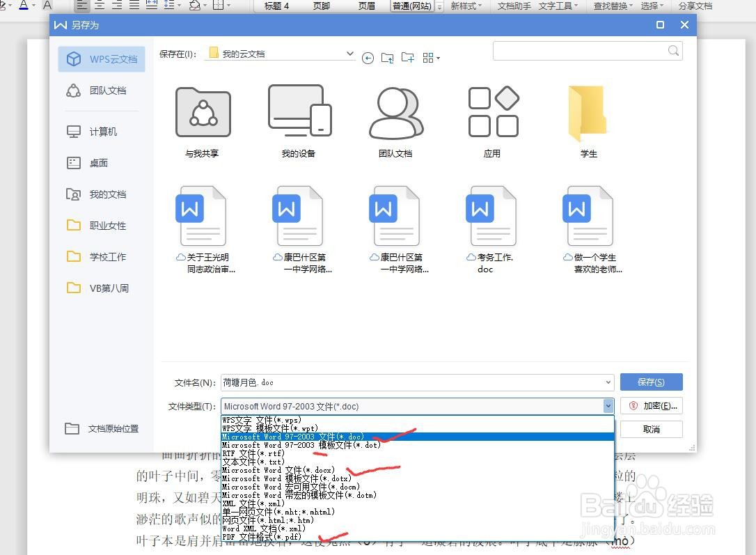Open 文字工具 dropdown in ribbon
This screenshot has height=555, width=756.
click(x=558, y=6)
